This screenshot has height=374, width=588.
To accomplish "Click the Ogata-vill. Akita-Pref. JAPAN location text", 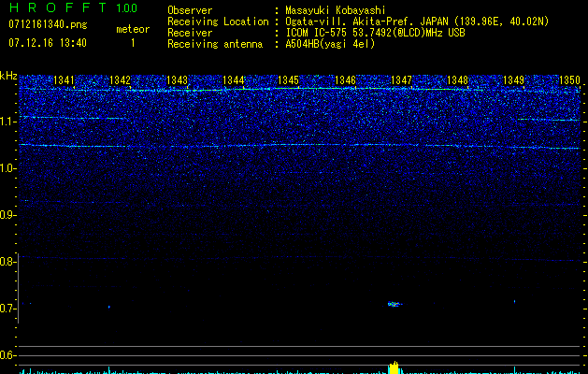I will pyautogui.click(x=417, y=22).
